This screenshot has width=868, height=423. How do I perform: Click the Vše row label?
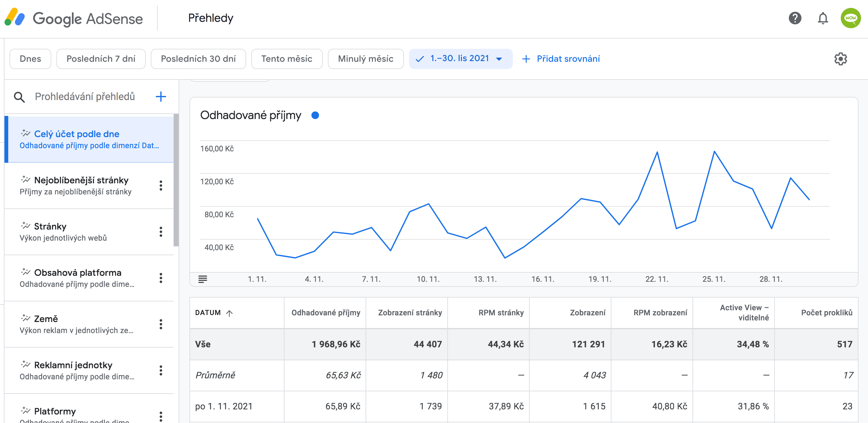pyautogui.click(x=203, y=344)
